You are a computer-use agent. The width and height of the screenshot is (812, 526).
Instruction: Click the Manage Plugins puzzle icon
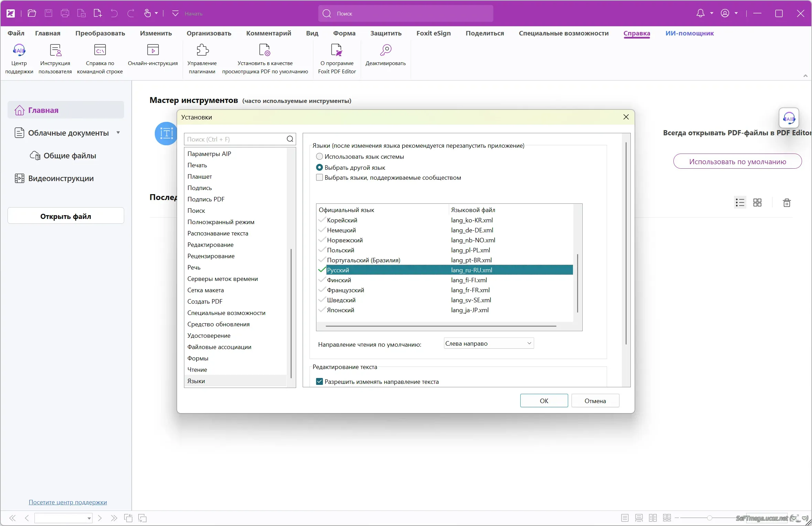[202, 50]
